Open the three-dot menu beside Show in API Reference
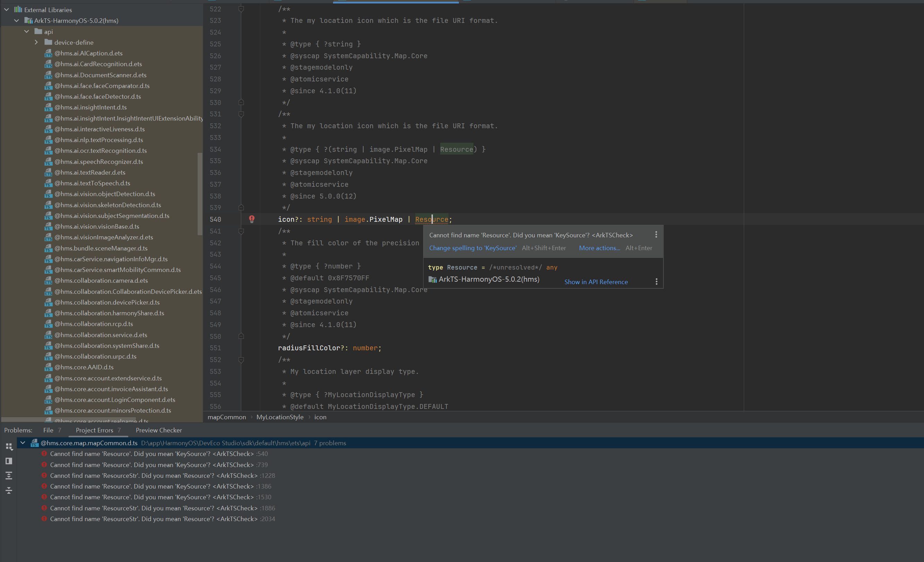Screen dimensions: 924x562 (x=656, y=282)
